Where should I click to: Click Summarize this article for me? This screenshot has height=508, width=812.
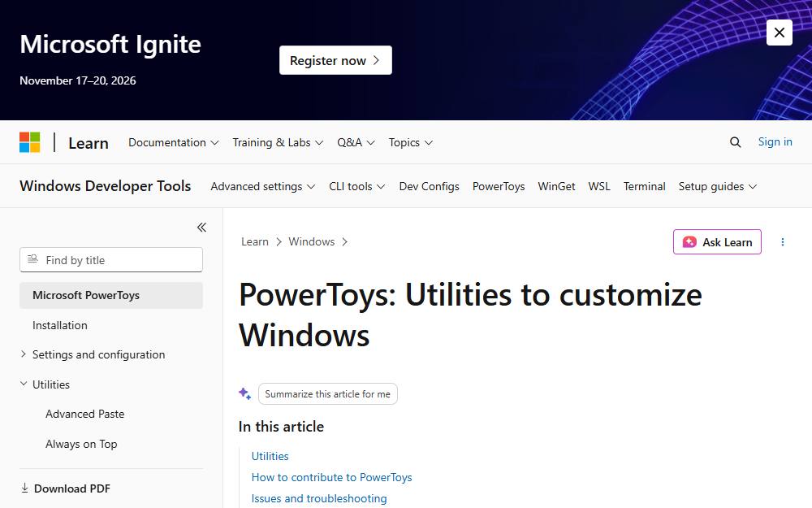[x=328, y=394]
